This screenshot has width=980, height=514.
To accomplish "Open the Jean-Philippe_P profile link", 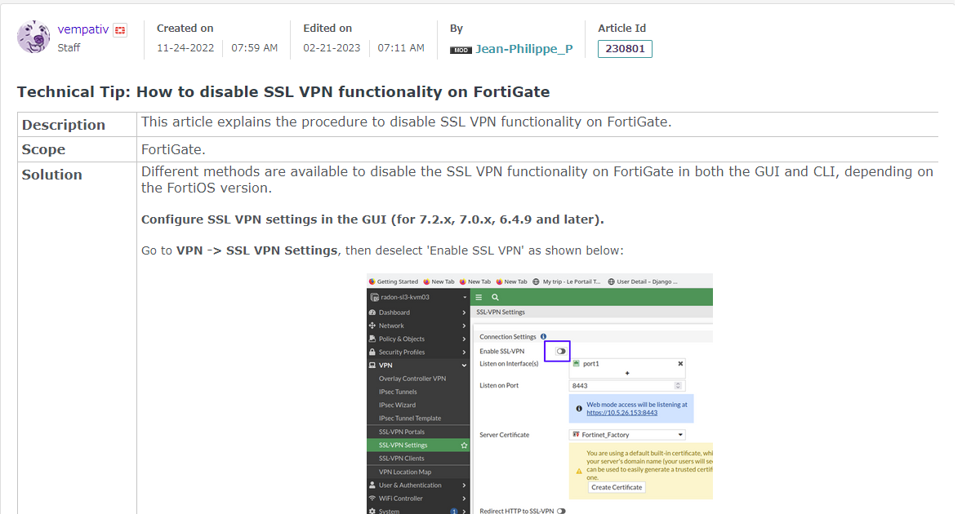I will coord(524,49).
